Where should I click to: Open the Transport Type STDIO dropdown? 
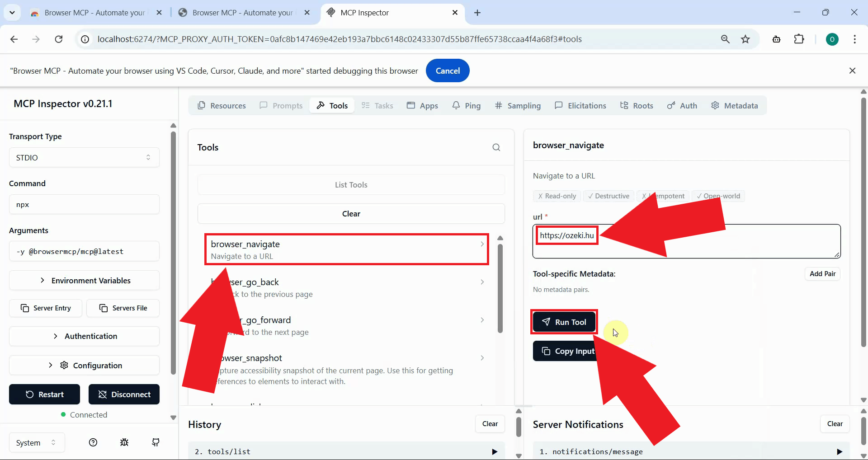point(84,157)
